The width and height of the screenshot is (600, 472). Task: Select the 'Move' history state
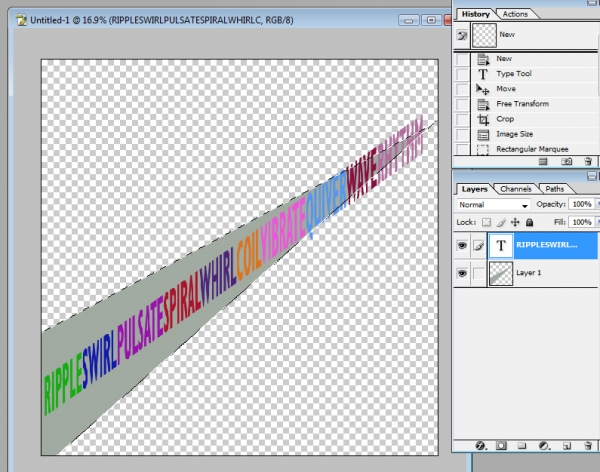click(x=535, y=89)
